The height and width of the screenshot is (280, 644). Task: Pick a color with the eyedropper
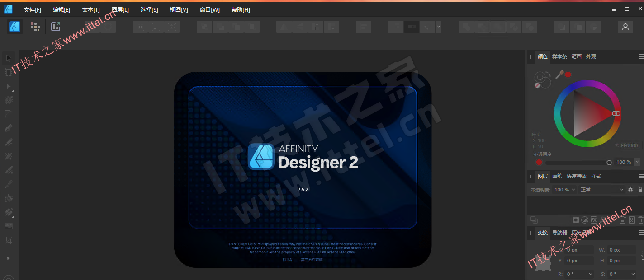[559, 75]
